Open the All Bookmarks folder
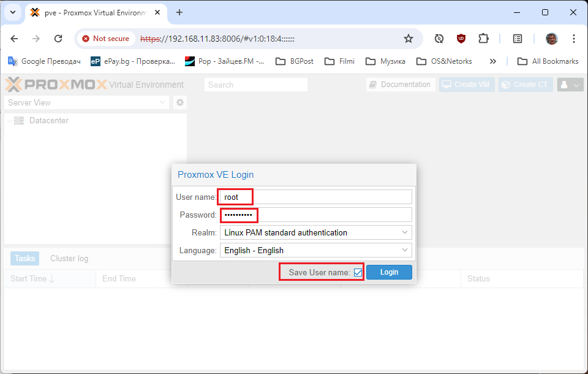Image resolution: width=588 pixels, height=374 pixels. [x=548, y=61]
